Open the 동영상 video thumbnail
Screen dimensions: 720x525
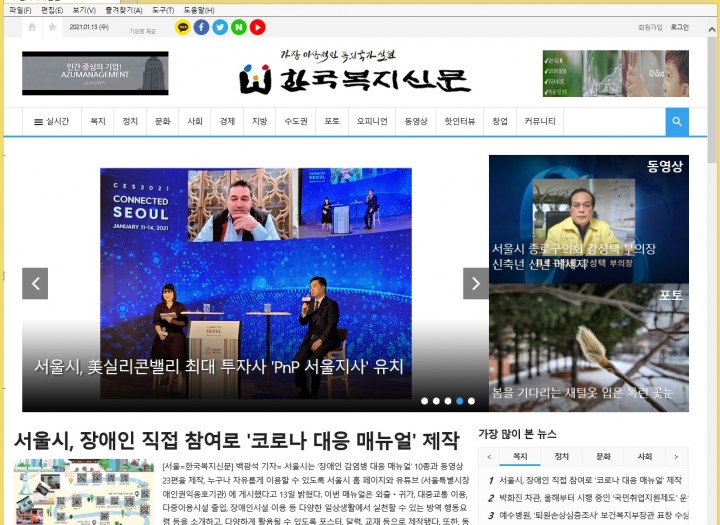[588, 219]
